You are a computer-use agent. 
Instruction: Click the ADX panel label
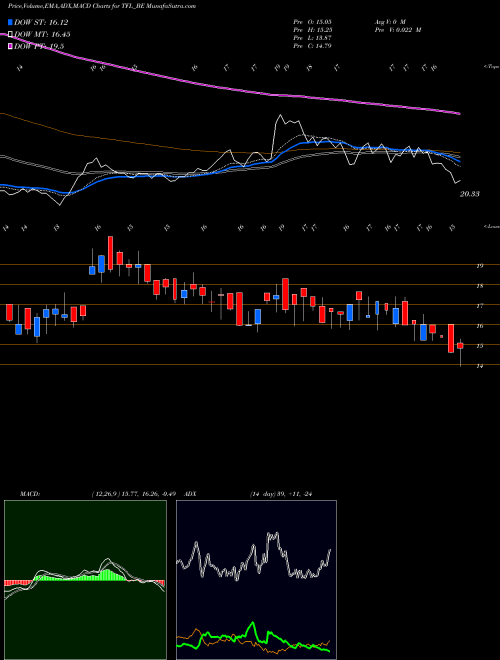click(191, 494)
